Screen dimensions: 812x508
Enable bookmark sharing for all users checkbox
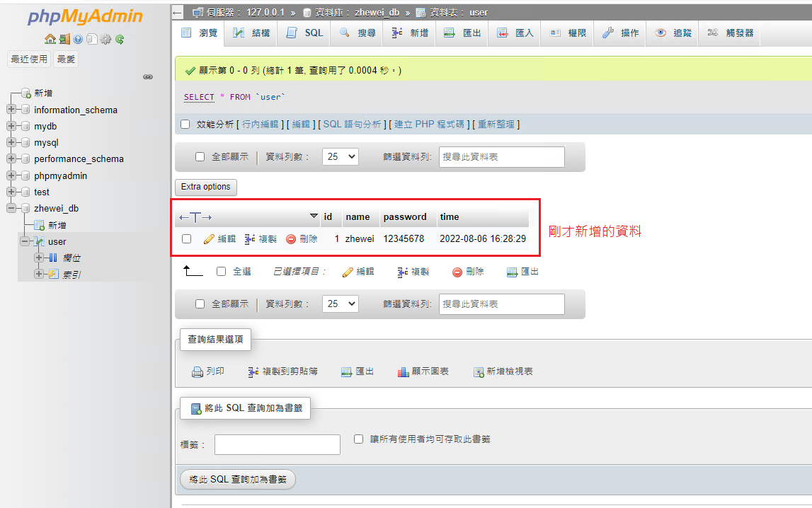click(x=359, y=439)
